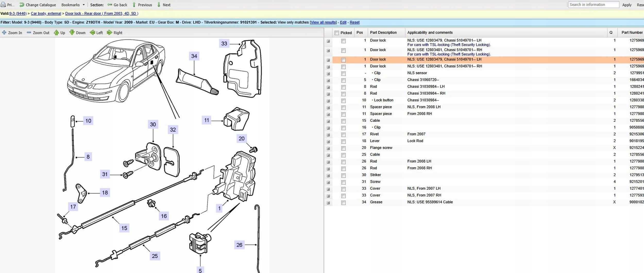The height and width of the screenshot is (273, 644).
Task: Check the Striker row picked checkbox
Action: (343, 175)
